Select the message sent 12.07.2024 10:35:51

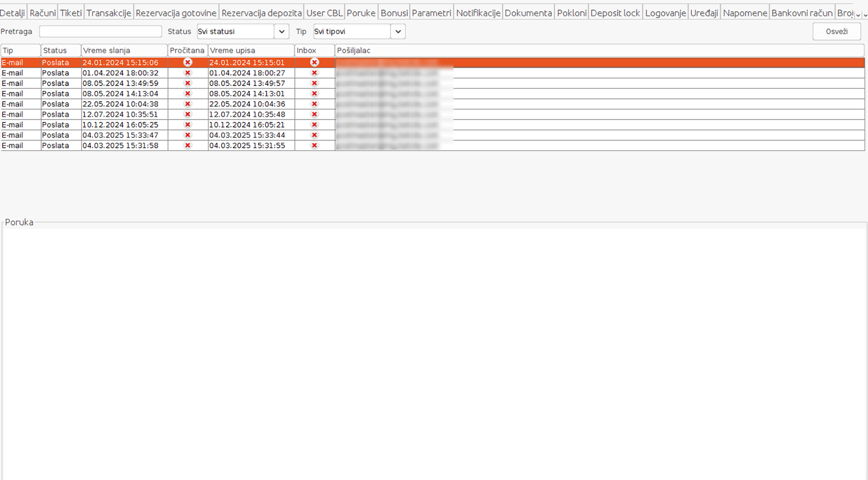432,114
